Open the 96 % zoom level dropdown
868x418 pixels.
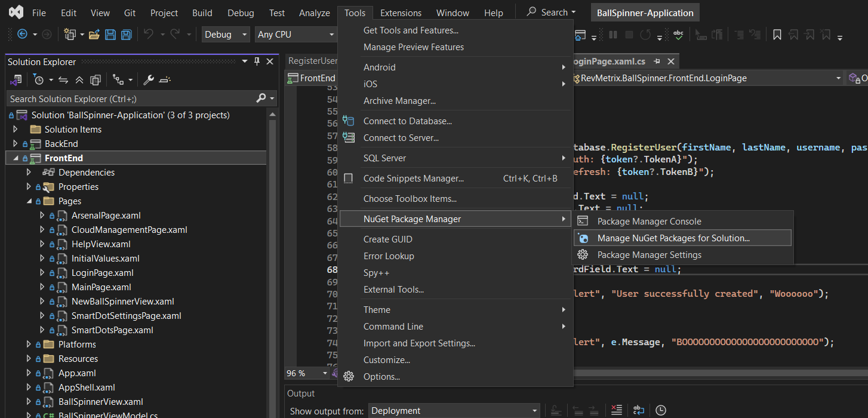307,373
